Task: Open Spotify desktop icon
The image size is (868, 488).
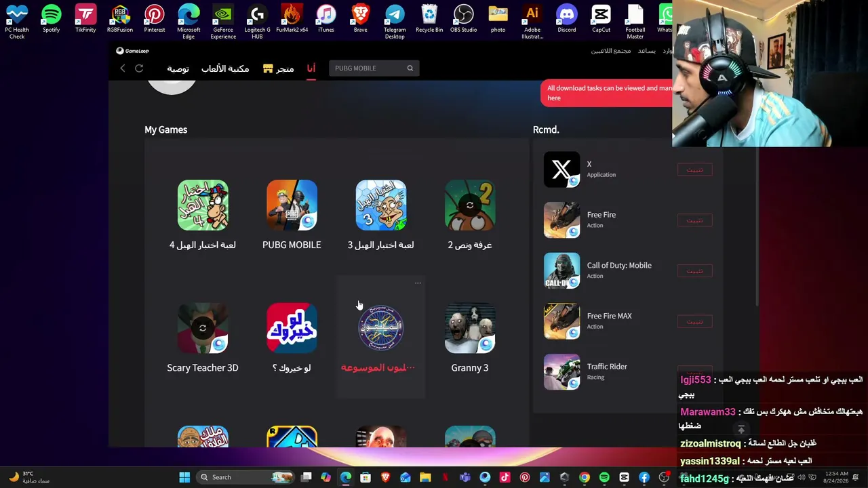Action: [x=51, y=19]
